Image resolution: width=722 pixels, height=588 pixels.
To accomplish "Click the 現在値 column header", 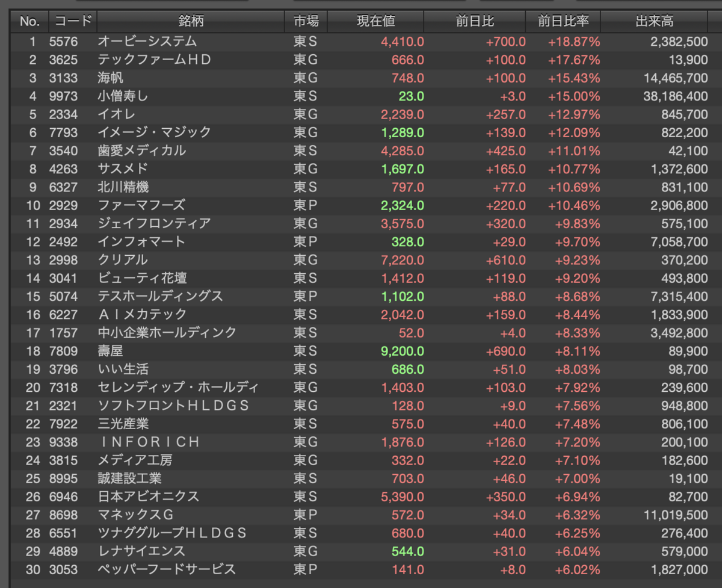I will coord(376,22).
